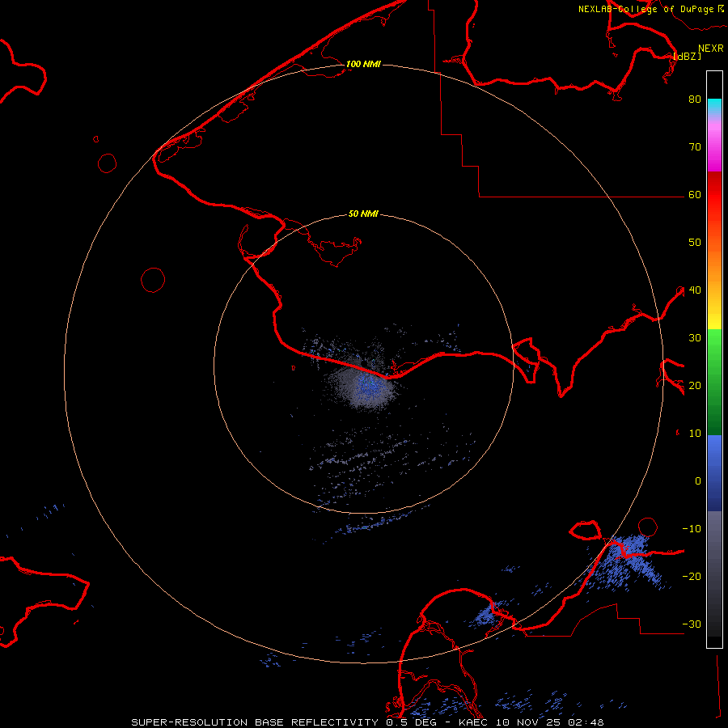The height and width of the screenshot is (728, 728).
Task: Click the magenta-pink segment of the color bar
Action: pos(714,144)
